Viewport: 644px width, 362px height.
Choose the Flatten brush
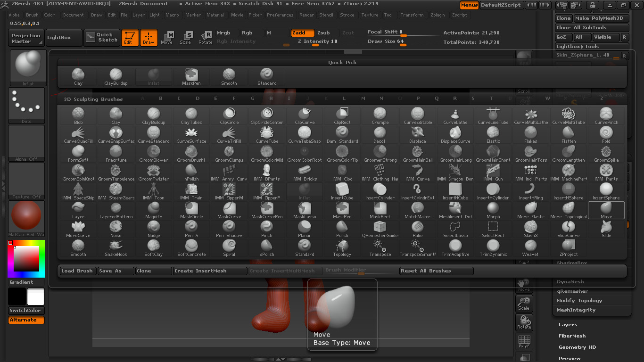click(x=569, y=135)
